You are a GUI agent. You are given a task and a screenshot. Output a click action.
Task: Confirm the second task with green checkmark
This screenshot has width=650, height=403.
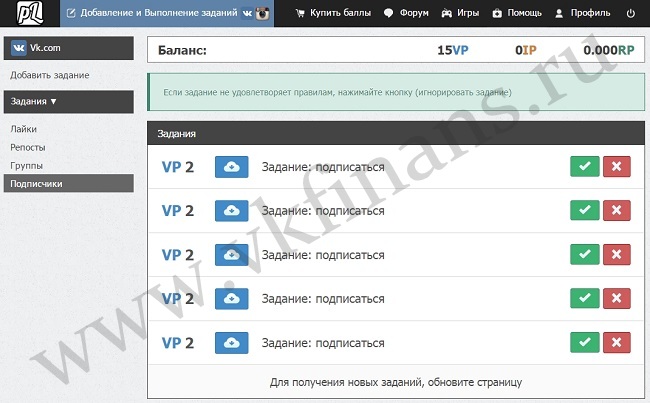(585, 210)
